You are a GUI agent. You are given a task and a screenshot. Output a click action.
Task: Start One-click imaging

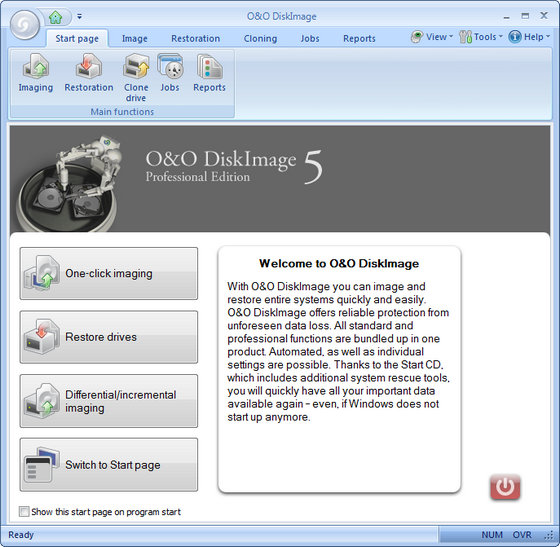coord(109,274)
